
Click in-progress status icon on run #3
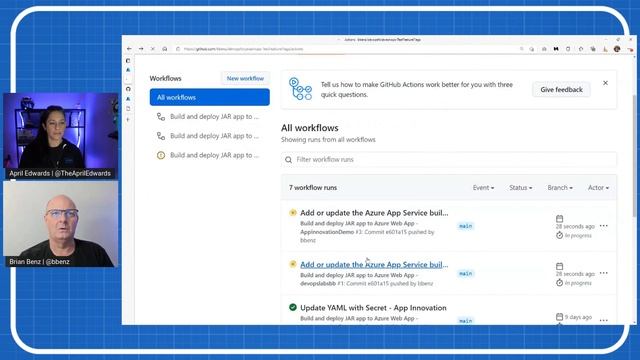point(293,213)
